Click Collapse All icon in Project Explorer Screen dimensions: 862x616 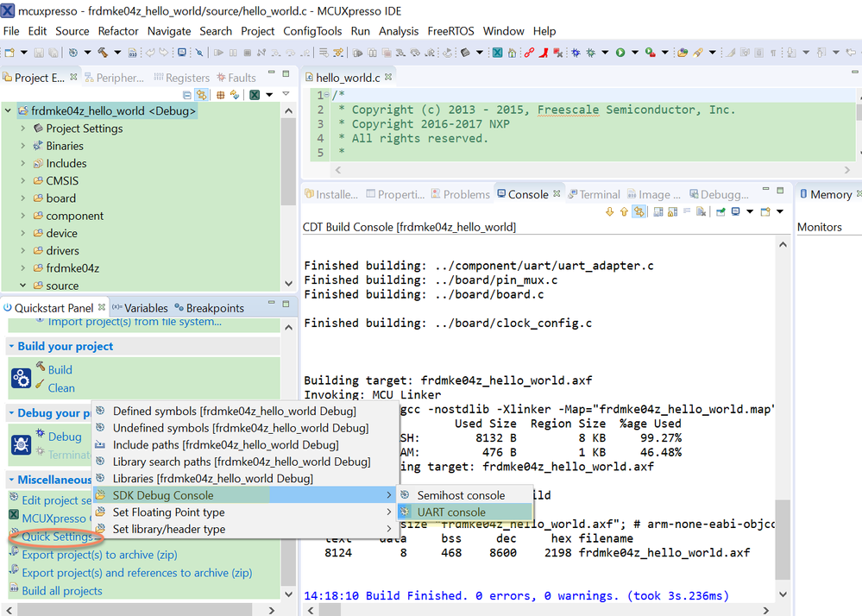pos(187,95)
